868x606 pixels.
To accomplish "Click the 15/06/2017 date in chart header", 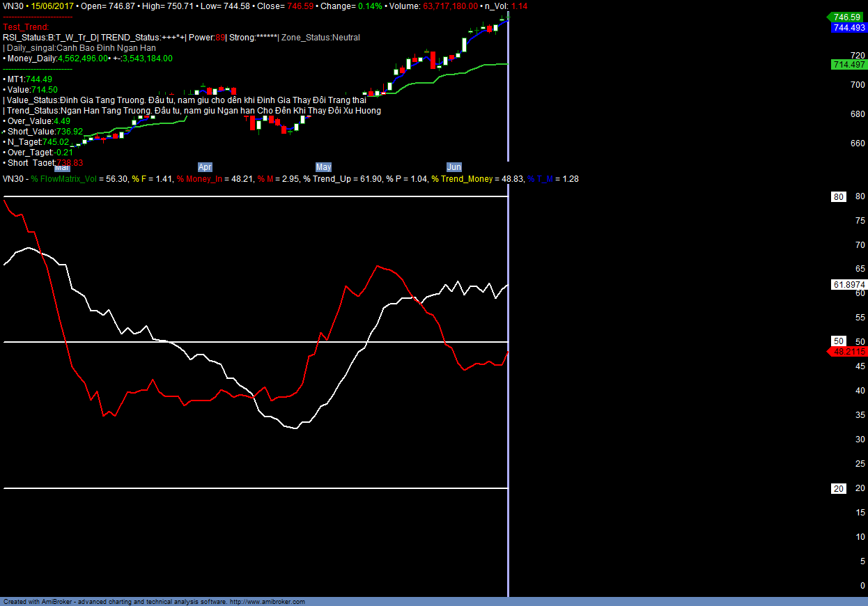I will [51, 6].
